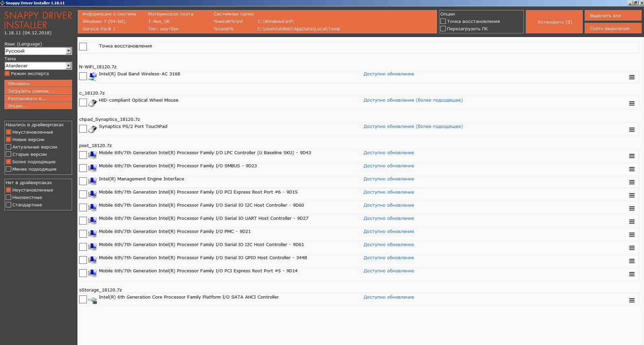Click the sStorage_18120.7z driverpack label
Screen dimensions: 644x345
100,290
